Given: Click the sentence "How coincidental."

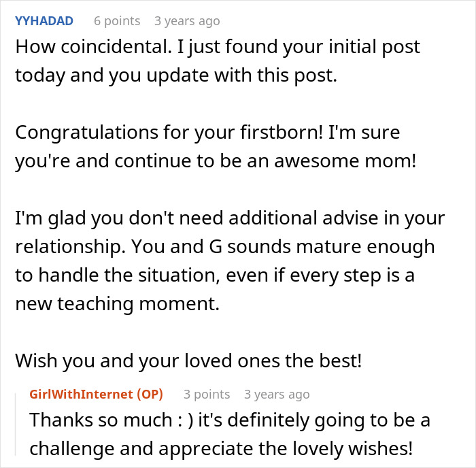Looking at the screenshot, I should point(94,46).
